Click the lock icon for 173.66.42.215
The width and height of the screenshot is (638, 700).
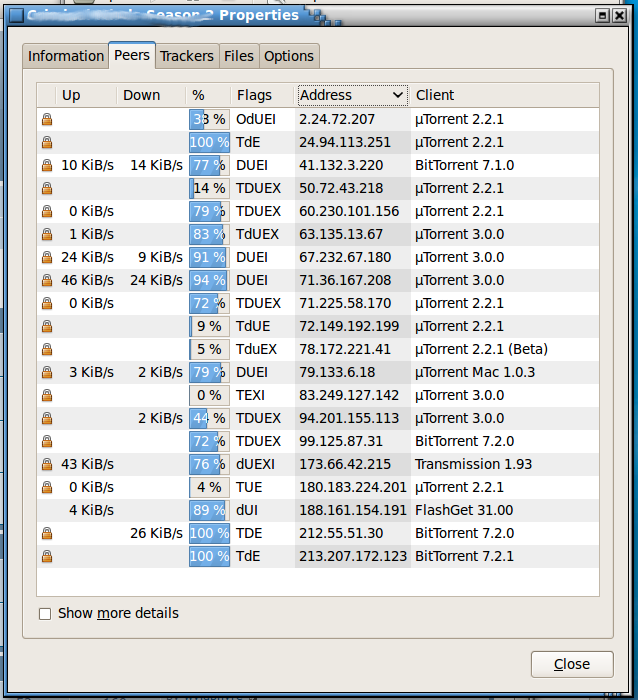click(47, 464)
